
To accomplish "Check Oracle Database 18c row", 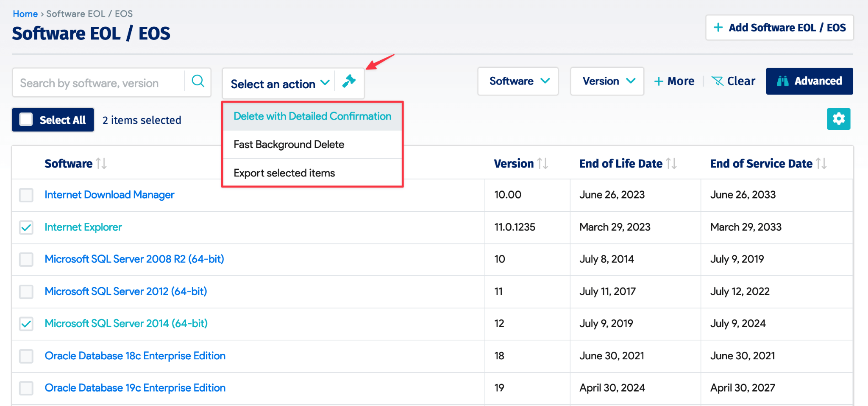I will (26, 356).
